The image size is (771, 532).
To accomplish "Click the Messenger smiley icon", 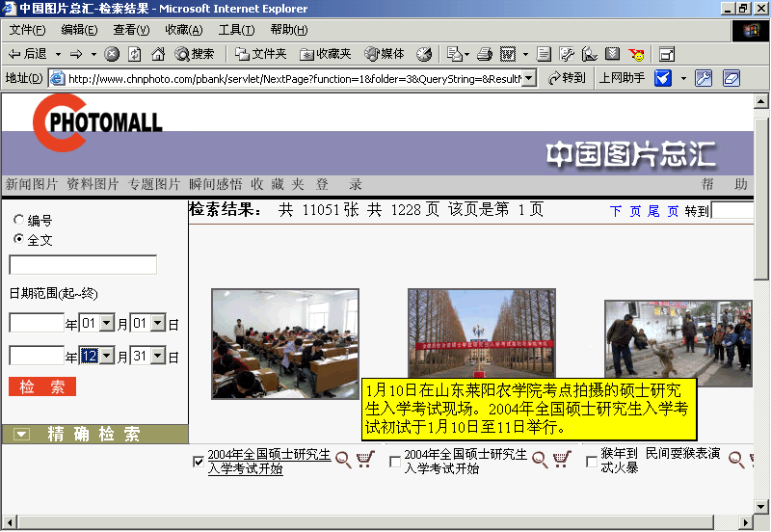I will pos(636,54).
